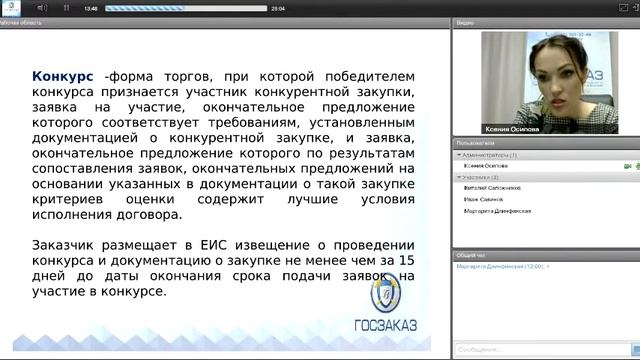Click the total duration 28:04 label
640x360 pixels.
278,9
